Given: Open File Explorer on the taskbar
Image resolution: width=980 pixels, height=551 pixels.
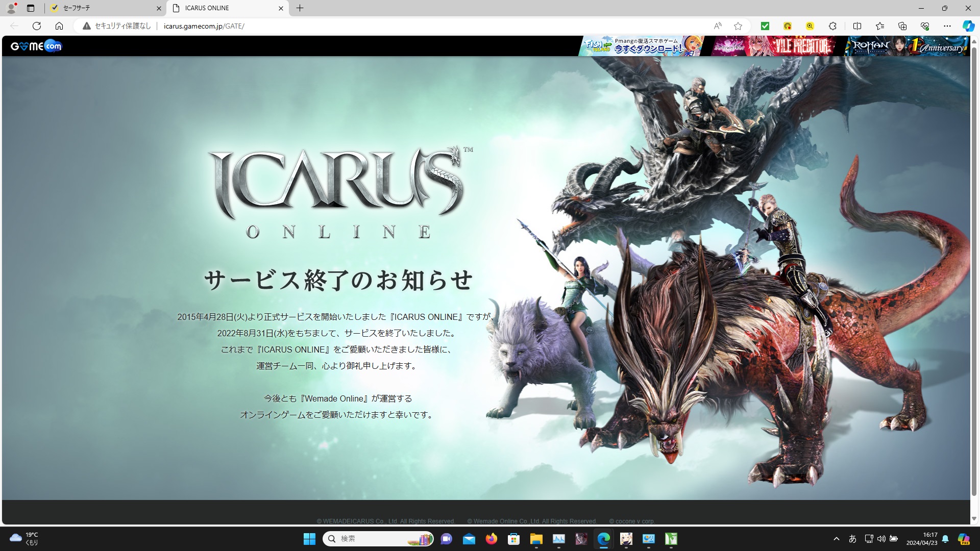Looking at the screenshot, I should coord(535,539).
